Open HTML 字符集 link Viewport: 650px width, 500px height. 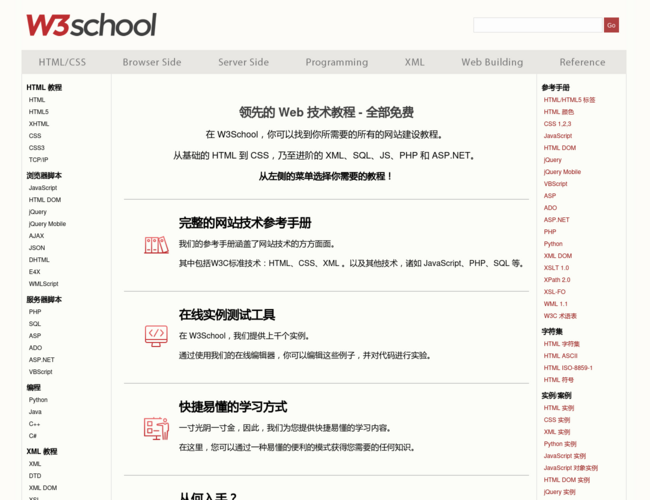562,344
